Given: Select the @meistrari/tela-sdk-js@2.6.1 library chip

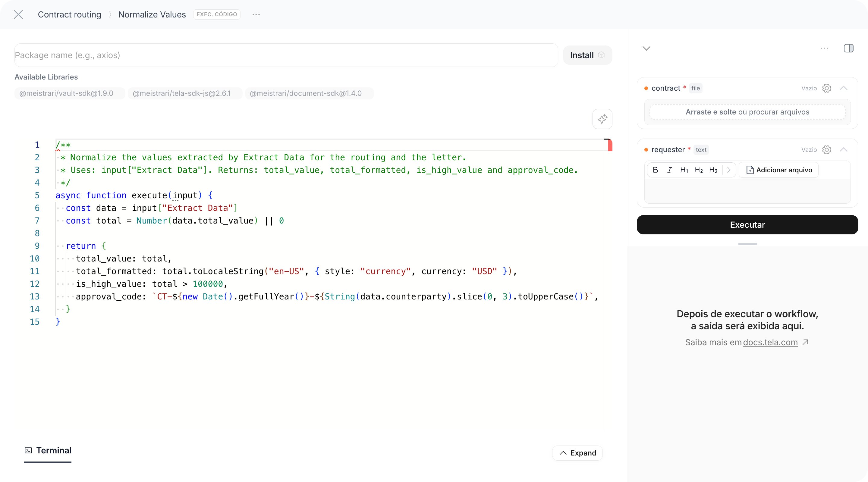Looking at the screenshot, I should [x=185, y=93].
